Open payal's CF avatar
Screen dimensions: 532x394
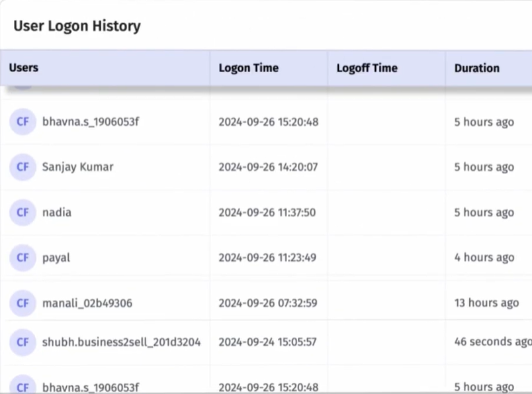(x=22, y=258)
